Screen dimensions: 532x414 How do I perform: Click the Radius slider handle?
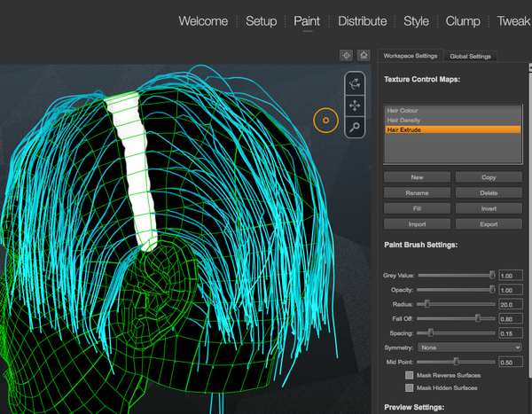coord(427,304)
